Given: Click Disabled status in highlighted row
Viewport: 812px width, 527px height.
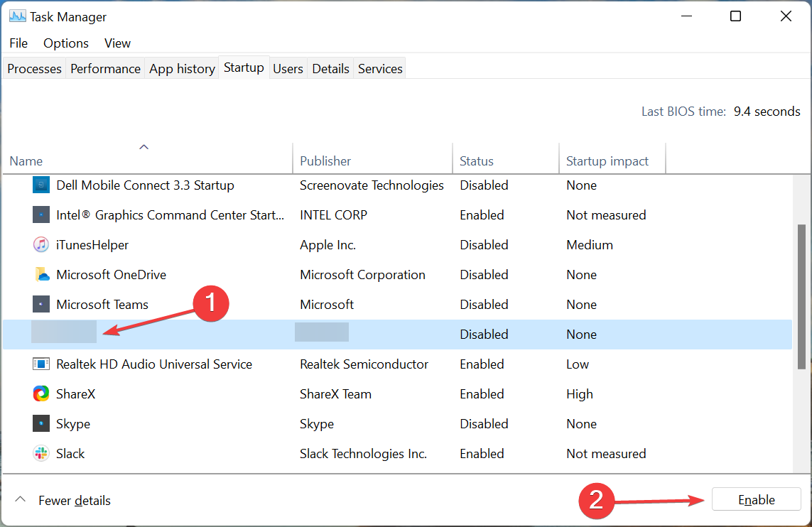Looking at the screenshot, I should [484, 335].
